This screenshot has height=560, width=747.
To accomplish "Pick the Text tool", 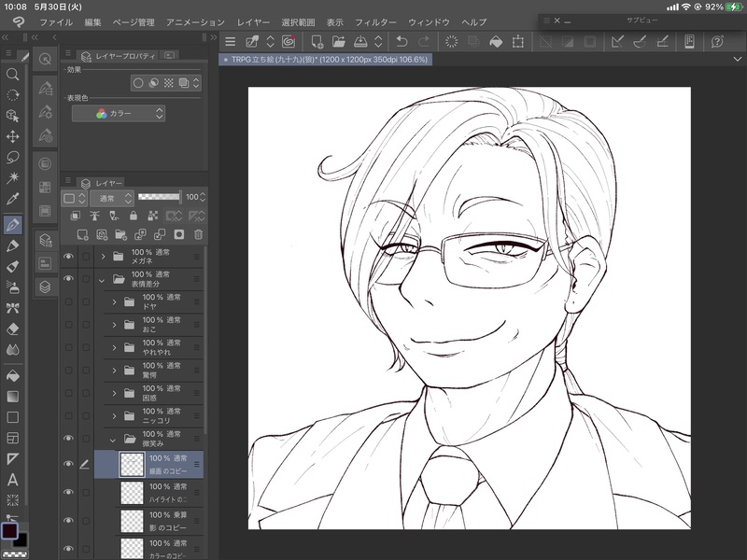I will [13, 480].
